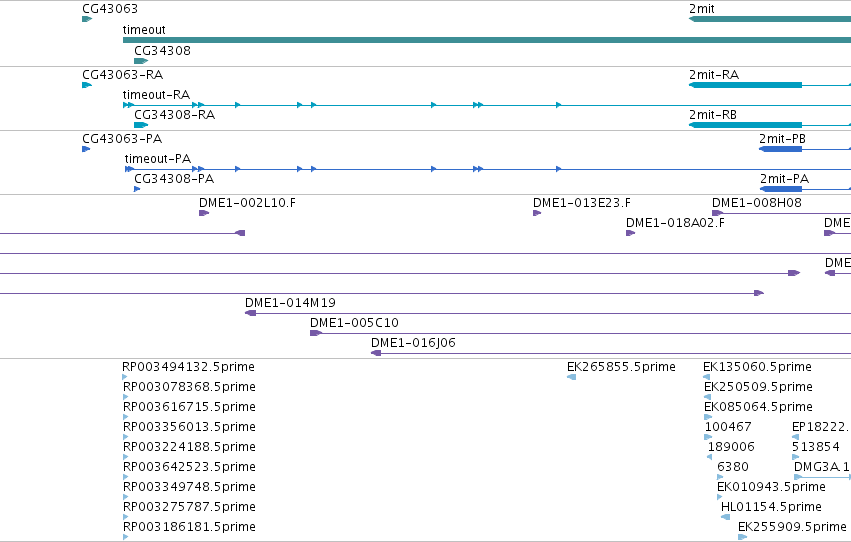Click the 2mit-RA thick exon bar
The width and height of the screenshot is (851, 542).
pyautogui.click(x=745, y=85)
